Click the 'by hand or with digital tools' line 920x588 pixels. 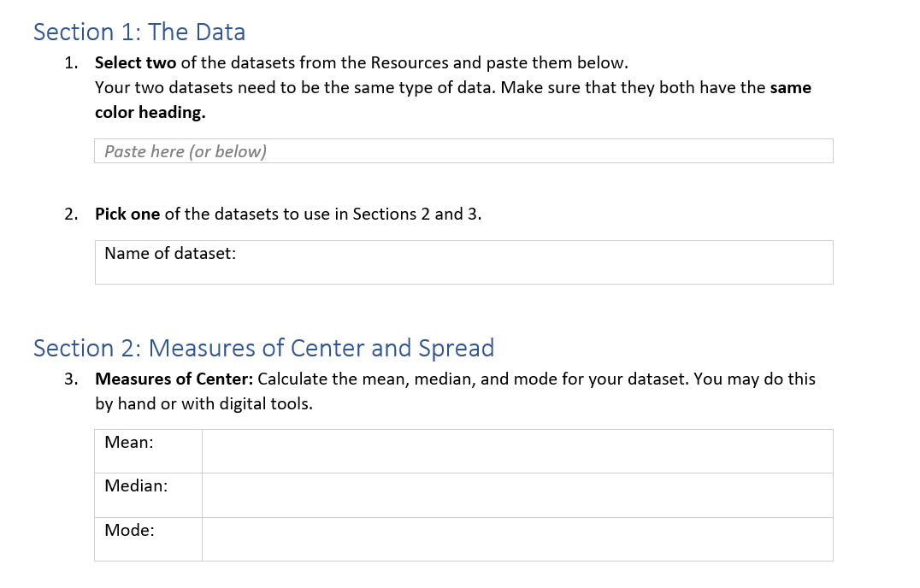pyautogui.click(x=203, y=403)
